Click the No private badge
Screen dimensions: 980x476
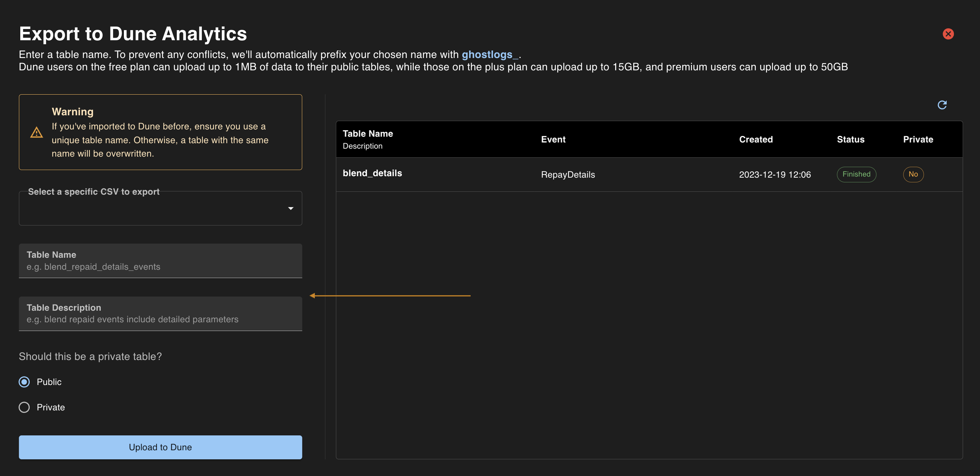coord(913,174)
